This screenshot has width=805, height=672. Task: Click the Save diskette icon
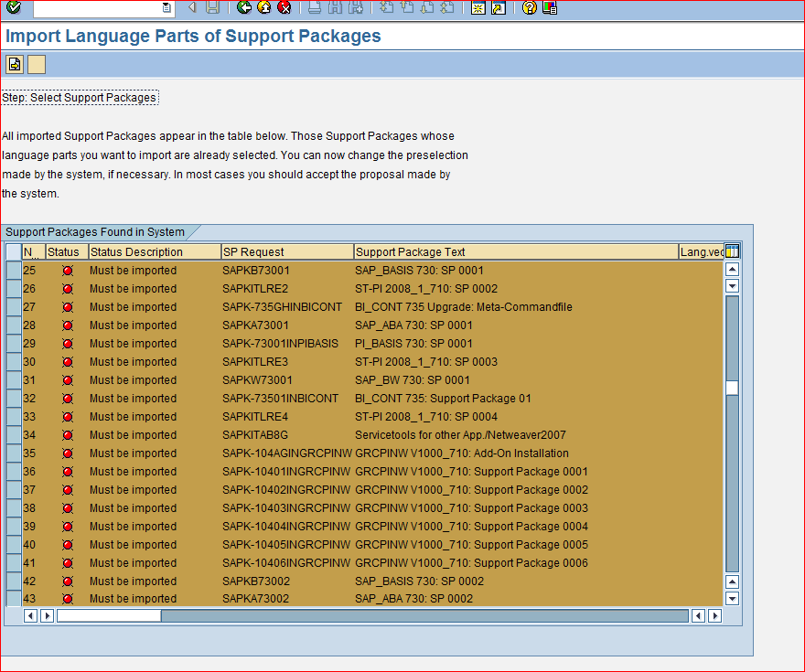click(212, 7)
